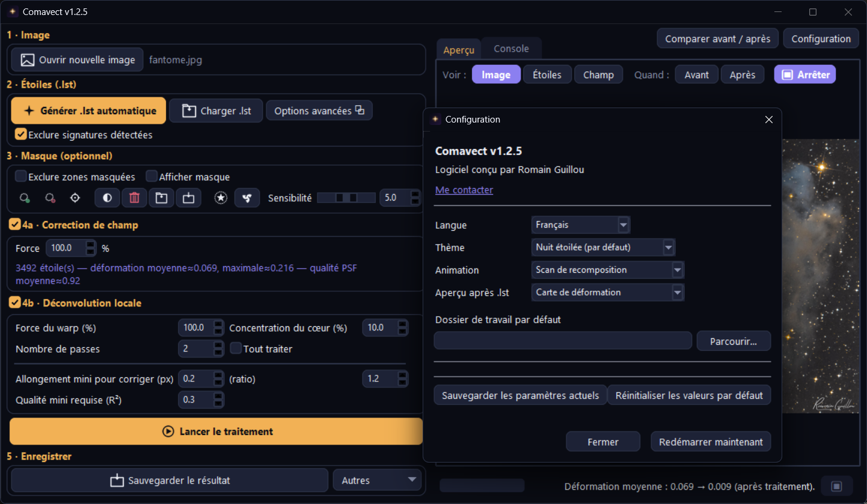Click Charger .lst to load a list
This screenshot has width=867, height=504.
click(x=216, y=111)
